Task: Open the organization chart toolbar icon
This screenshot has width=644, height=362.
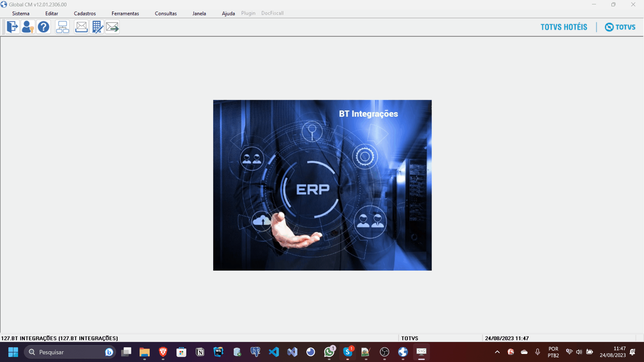Action: (62, 27)
